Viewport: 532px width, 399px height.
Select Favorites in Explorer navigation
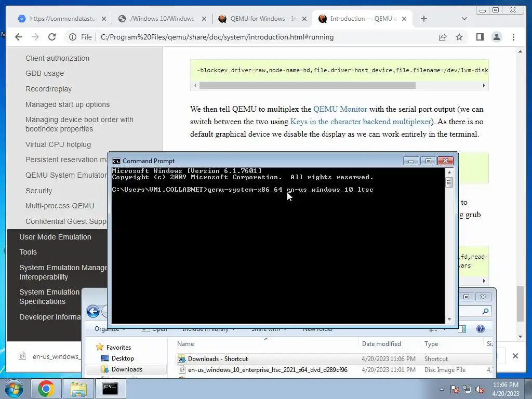[x=118, y=348]
